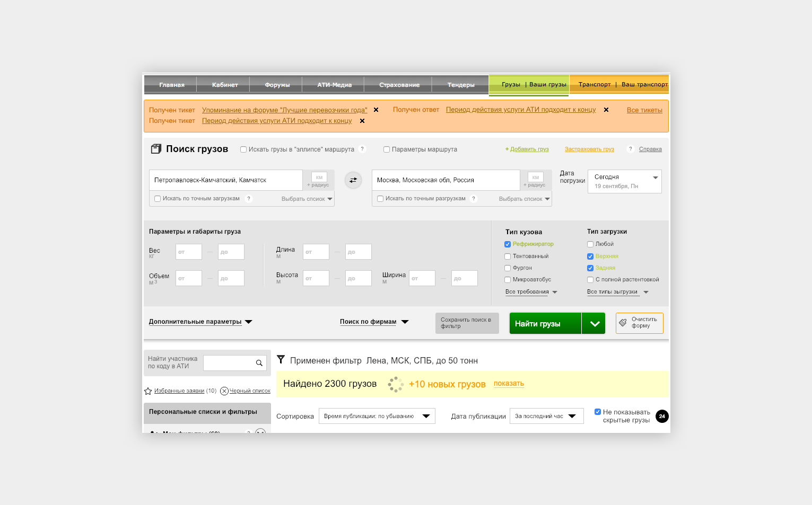Check the Тентованный body type
This screenshot has width=812, height=505.
[x=508, y=256]
